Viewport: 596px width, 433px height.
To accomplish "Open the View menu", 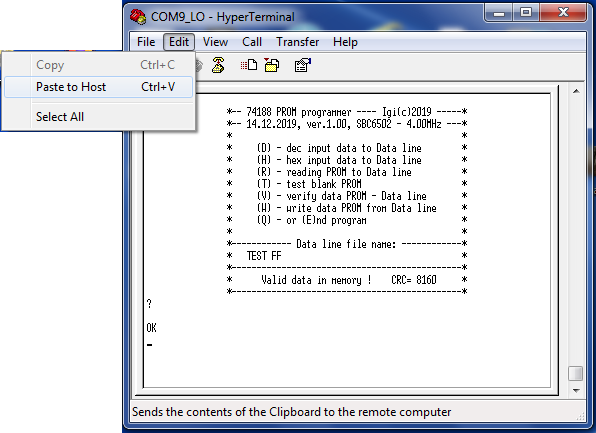I will pos(215,42).
